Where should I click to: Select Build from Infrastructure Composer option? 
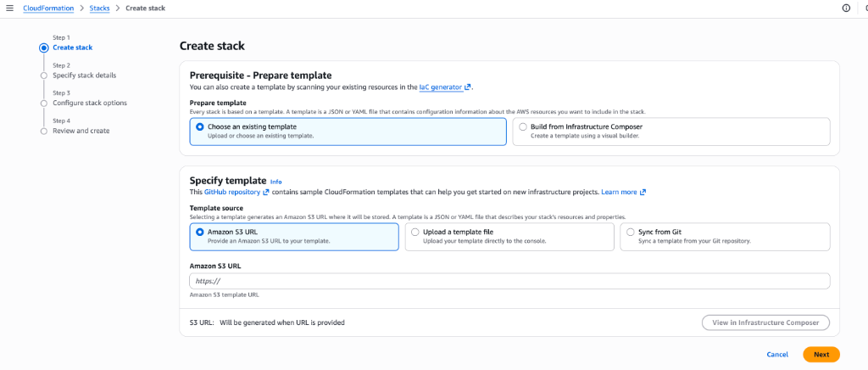tap(523, 126)
